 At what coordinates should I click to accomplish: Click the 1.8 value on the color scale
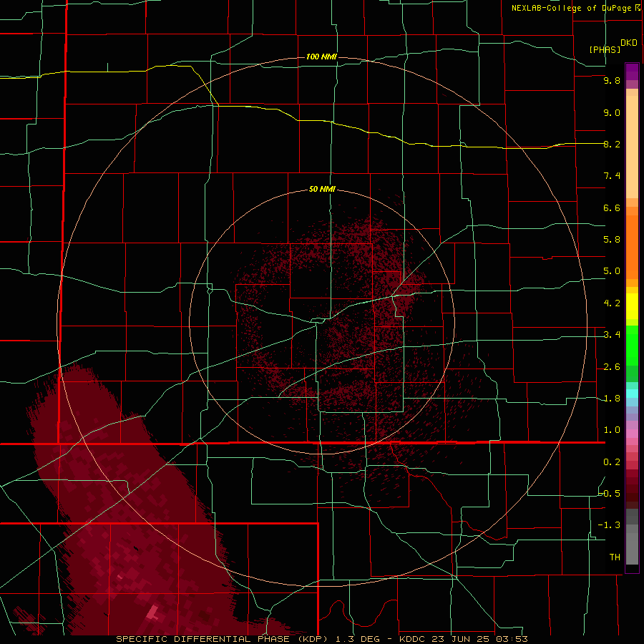pyautogui.click(x=612, y=399)
